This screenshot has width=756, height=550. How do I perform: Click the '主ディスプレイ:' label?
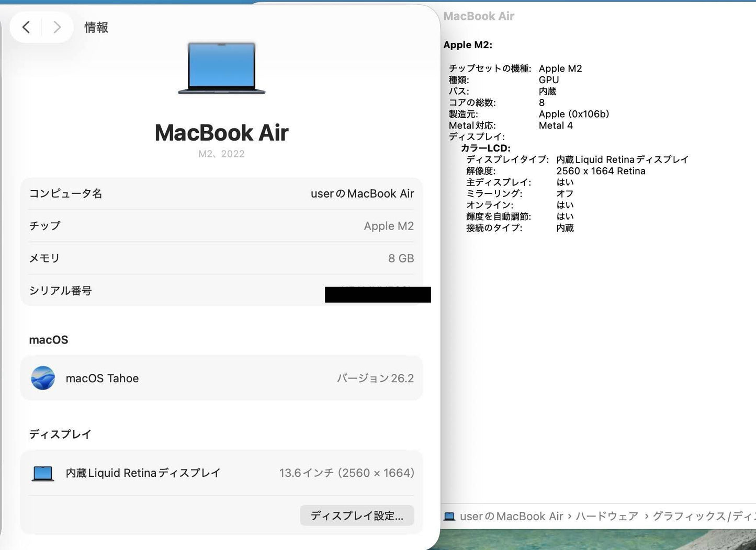pyautogui.click(x=499, y=182)
